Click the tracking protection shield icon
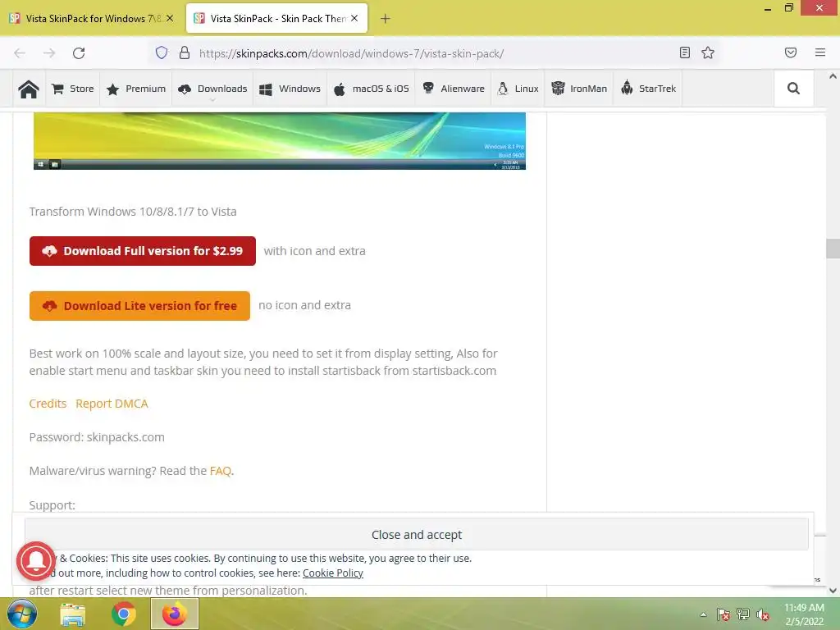 coord(162,52)
